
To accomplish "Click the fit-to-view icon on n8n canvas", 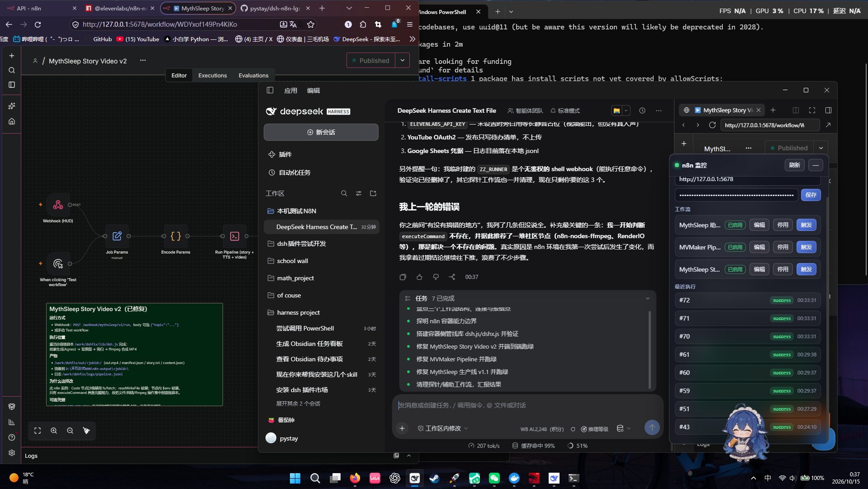I will click(x=38, y=431).
